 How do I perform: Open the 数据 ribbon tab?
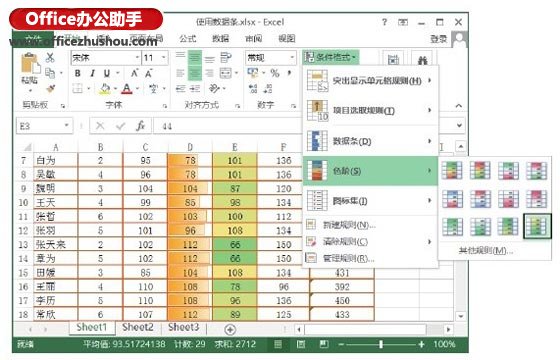click(221, 39)
